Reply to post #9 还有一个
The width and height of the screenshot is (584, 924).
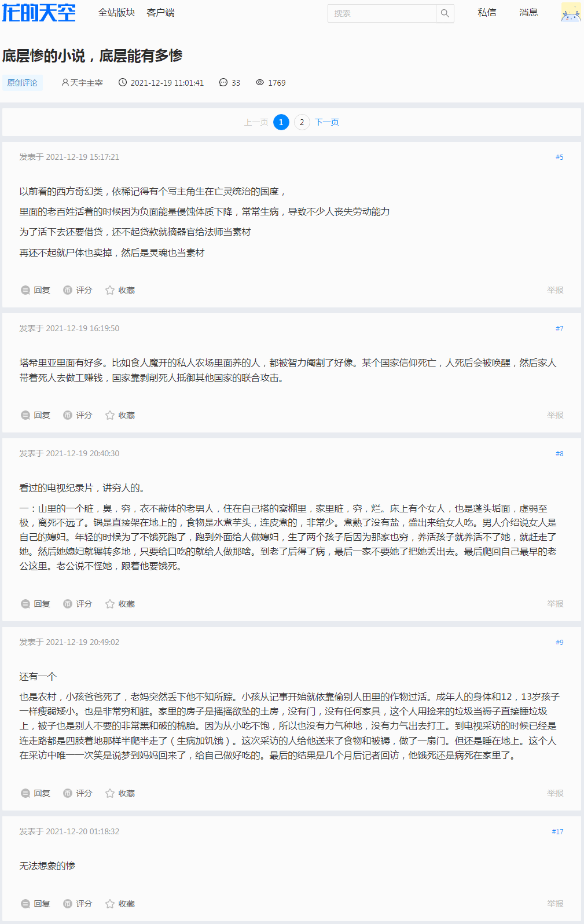click(x=36, y=793)
